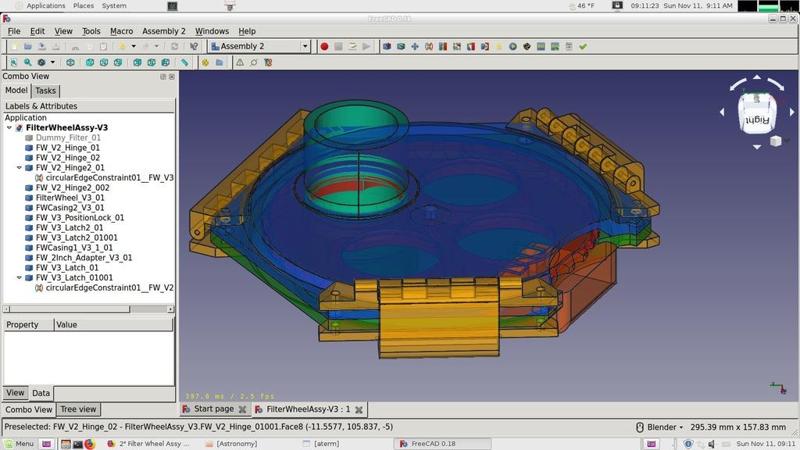Click the Save document icon
Viewport: 800px width, 450px height.
(x=42, y=46)
